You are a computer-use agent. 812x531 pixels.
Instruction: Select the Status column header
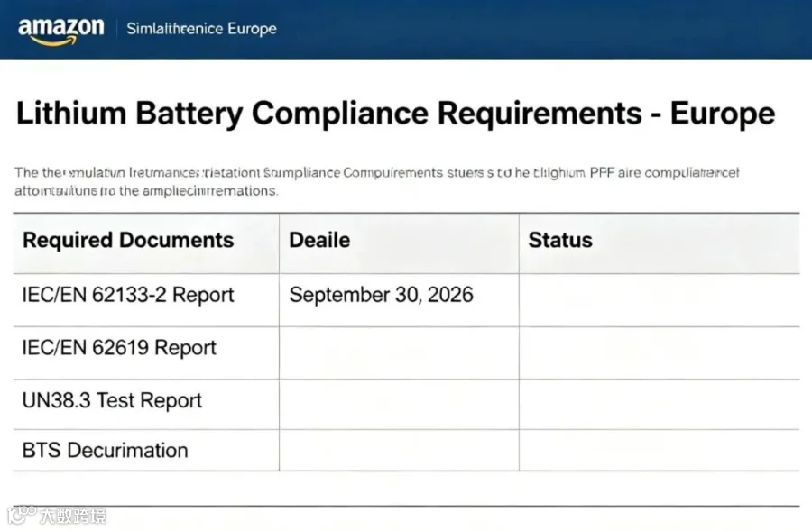click(560, 240)
